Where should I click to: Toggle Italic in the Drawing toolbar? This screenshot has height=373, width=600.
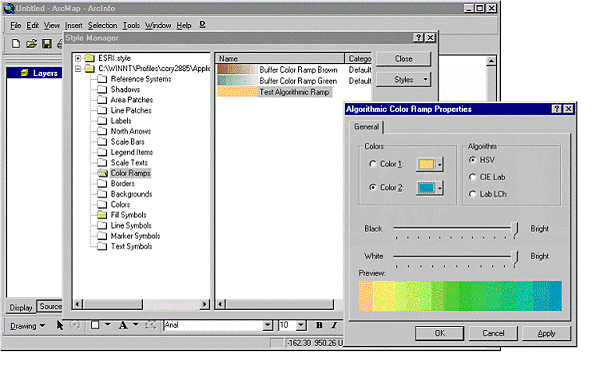pyautogui.click(x=334, y=325)
